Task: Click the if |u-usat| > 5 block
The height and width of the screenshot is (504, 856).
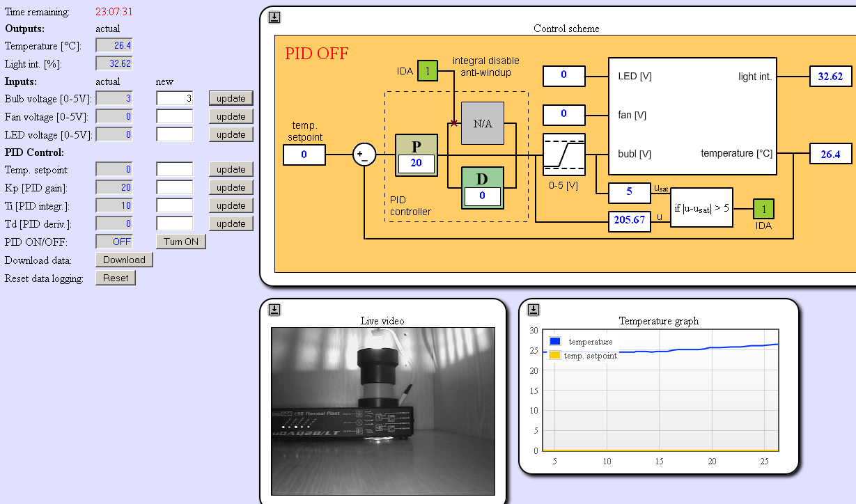Action: click(701, 207)
